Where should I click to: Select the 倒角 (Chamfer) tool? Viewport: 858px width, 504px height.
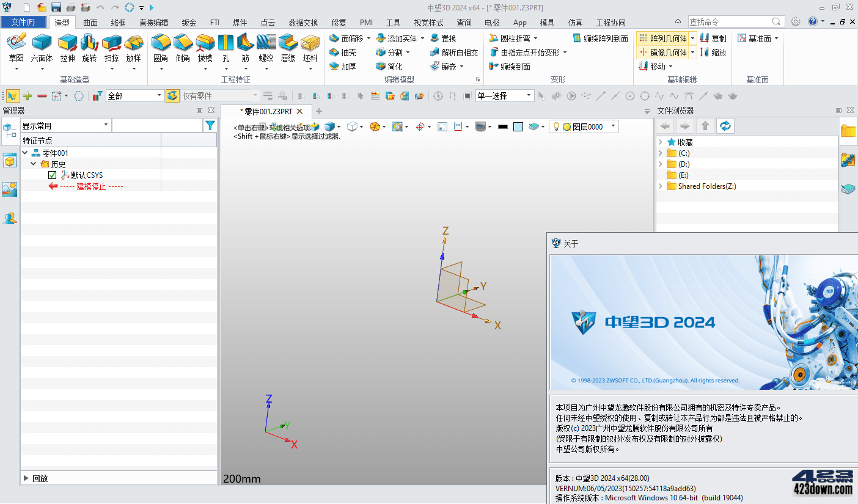pyautogui.click(x=183, y=49)
